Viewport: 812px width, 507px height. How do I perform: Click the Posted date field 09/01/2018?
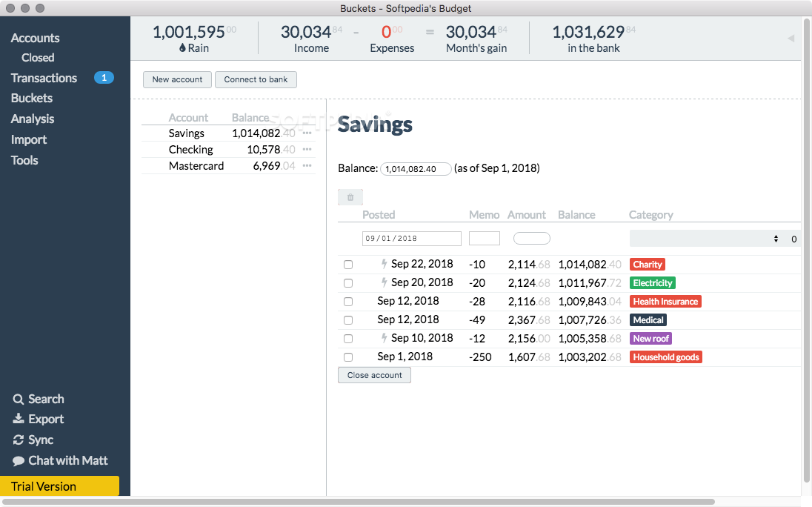pos(412,239)
